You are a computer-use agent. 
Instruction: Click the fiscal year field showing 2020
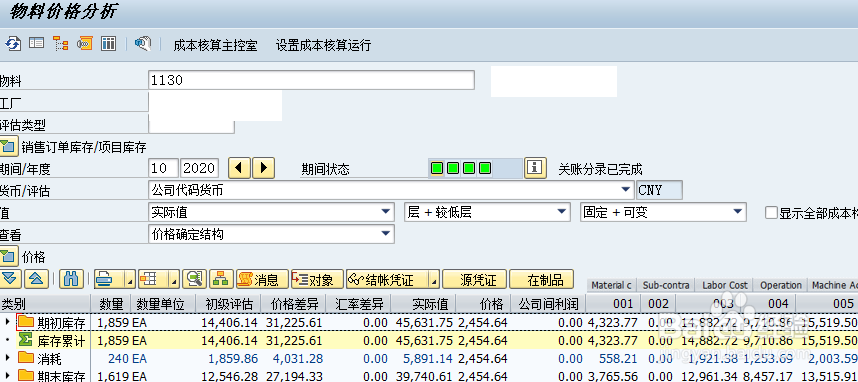coord(200,168)
